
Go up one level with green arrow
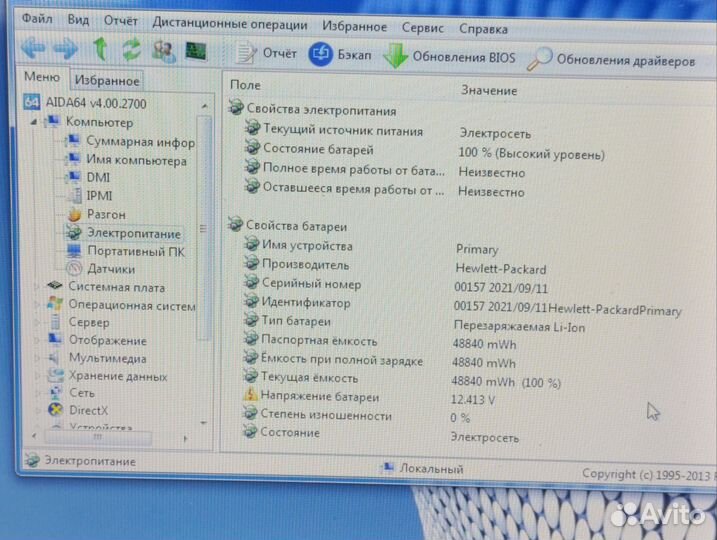(x=100, y=49)
